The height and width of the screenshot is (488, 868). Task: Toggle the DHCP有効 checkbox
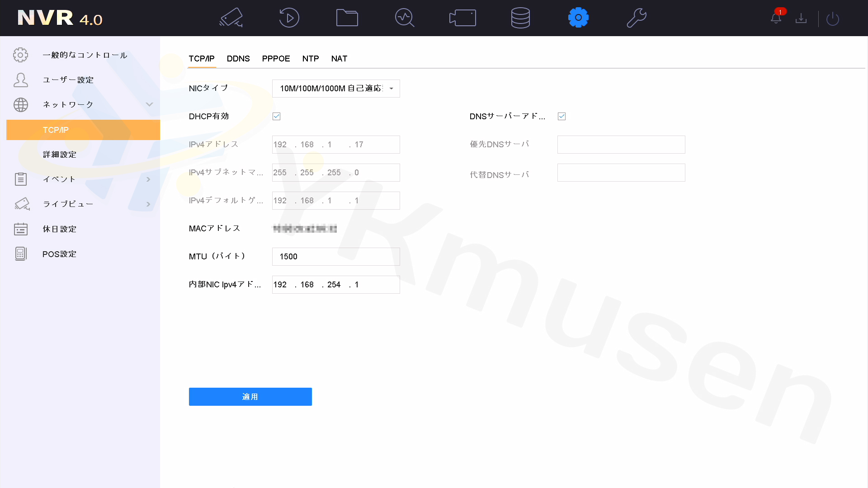pos(277,117)
